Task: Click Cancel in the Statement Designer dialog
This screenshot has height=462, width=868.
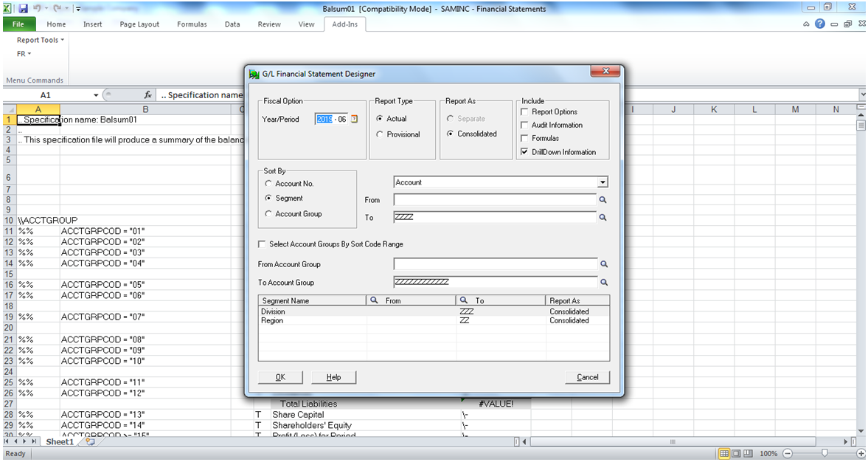Action: 587,377
